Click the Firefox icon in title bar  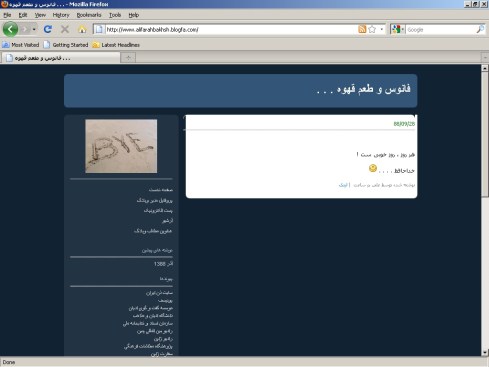click(4, 4)
